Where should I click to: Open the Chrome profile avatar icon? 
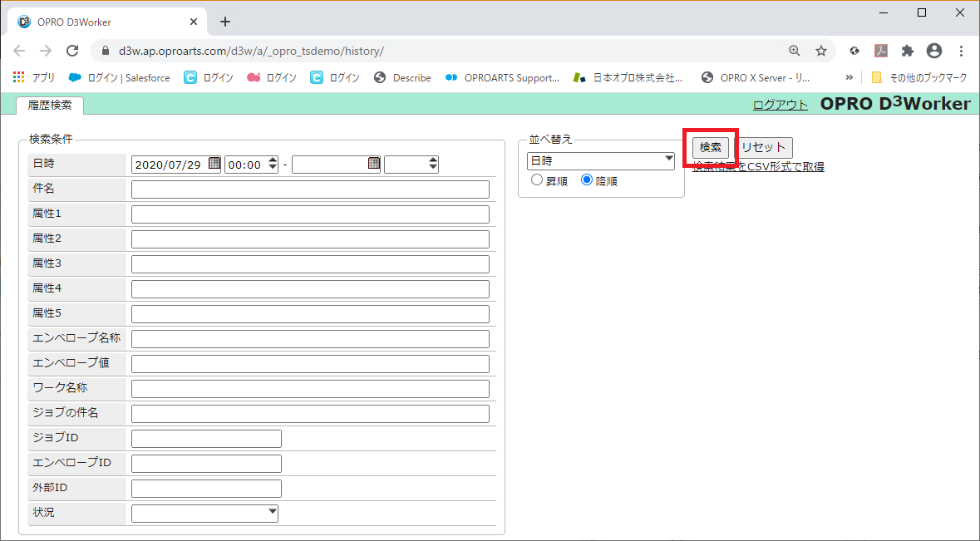tap(934, 51)
